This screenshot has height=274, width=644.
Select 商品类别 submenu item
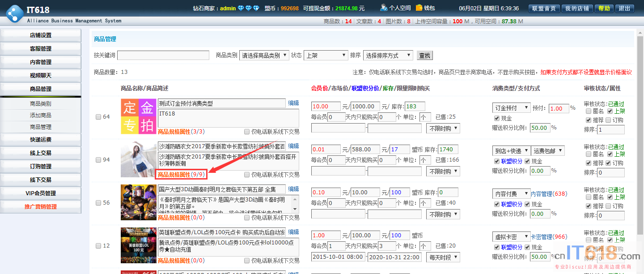click(x=41, y=104)
